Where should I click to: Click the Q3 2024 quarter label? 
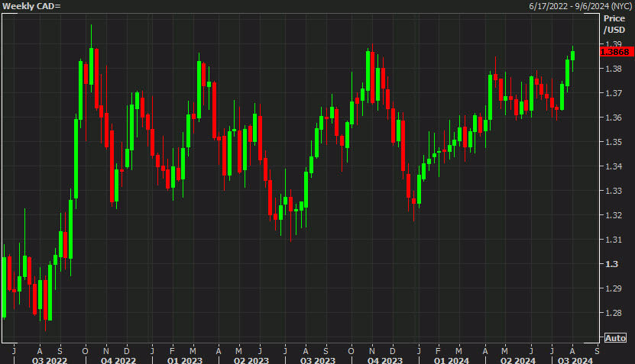[575, 360]
